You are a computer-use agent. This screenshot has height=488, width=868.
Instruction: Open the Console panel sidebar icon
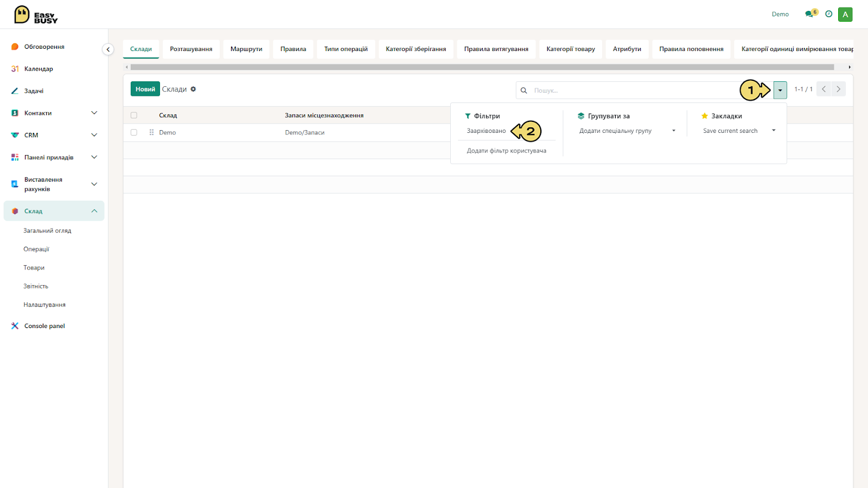click(15, 326)
